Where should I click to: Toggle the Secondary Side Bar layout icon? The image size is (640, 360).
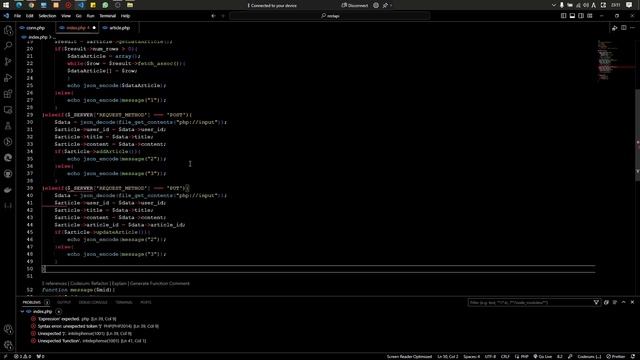[x=581, y=16]
